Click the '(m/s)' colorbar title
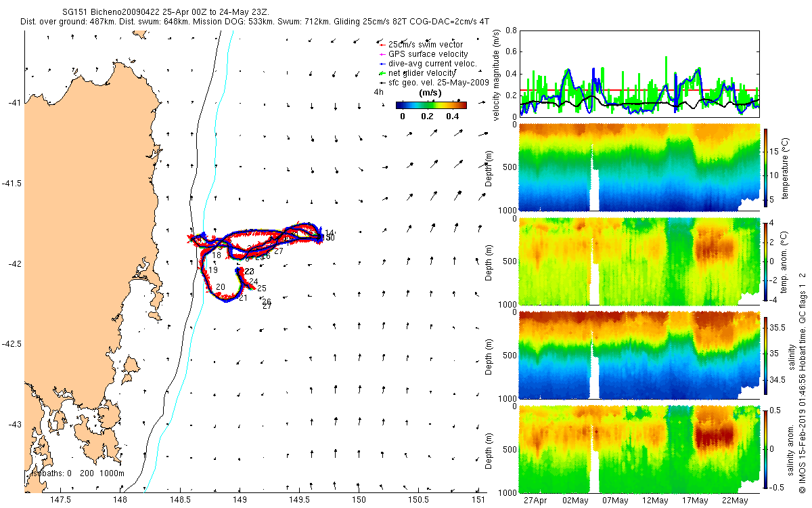 [431, 92]
